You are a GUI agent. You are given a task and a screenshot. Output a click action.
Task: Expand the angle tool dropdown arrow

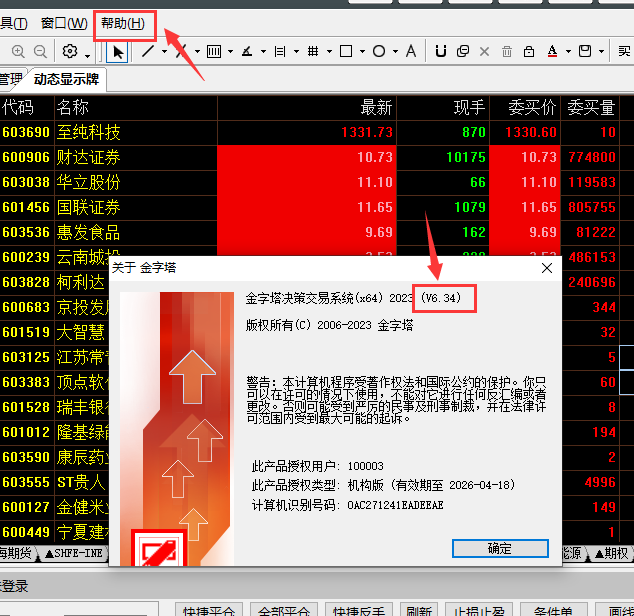[263, 52]
